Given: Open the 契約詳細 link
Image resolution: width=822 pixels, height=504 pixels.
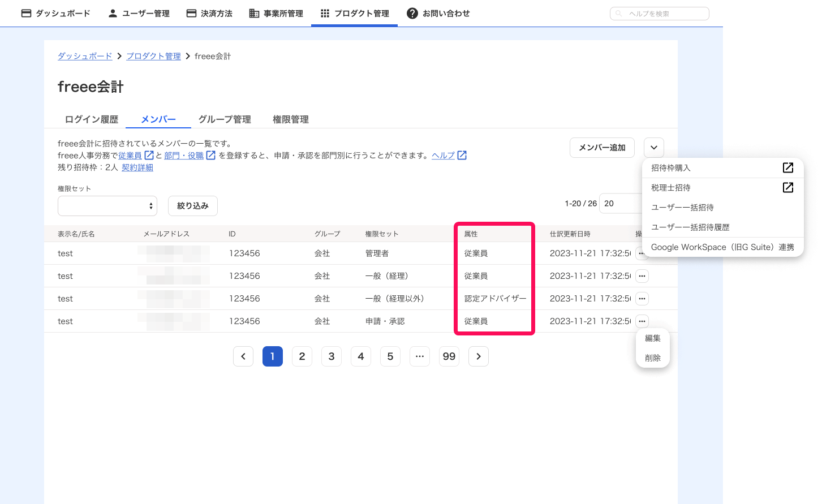Looking at the screenshot, I should pos(137,167).
